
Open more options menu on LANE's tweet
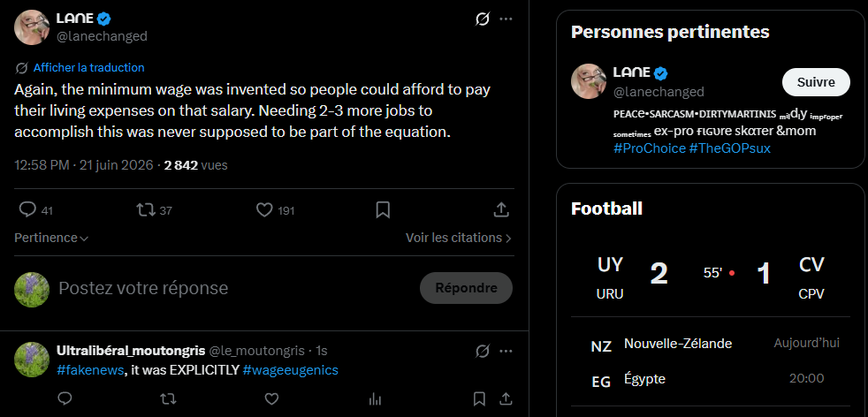506,19
